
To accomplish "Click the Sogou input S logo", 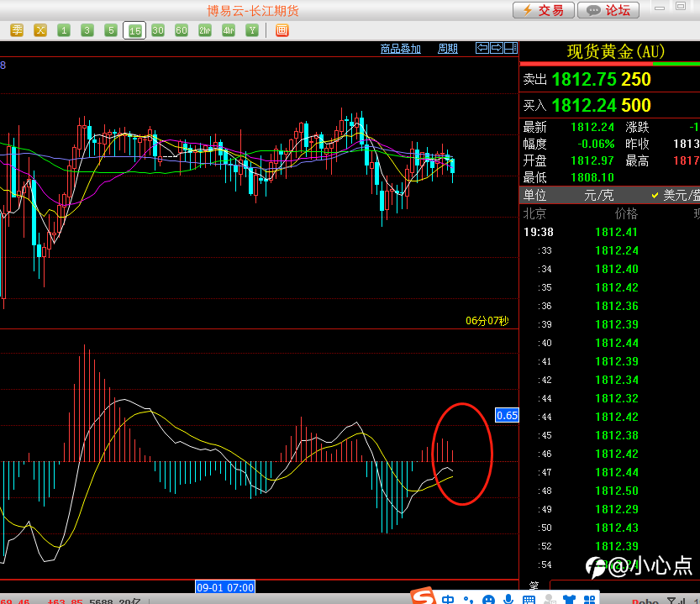I will coord(423,596).
